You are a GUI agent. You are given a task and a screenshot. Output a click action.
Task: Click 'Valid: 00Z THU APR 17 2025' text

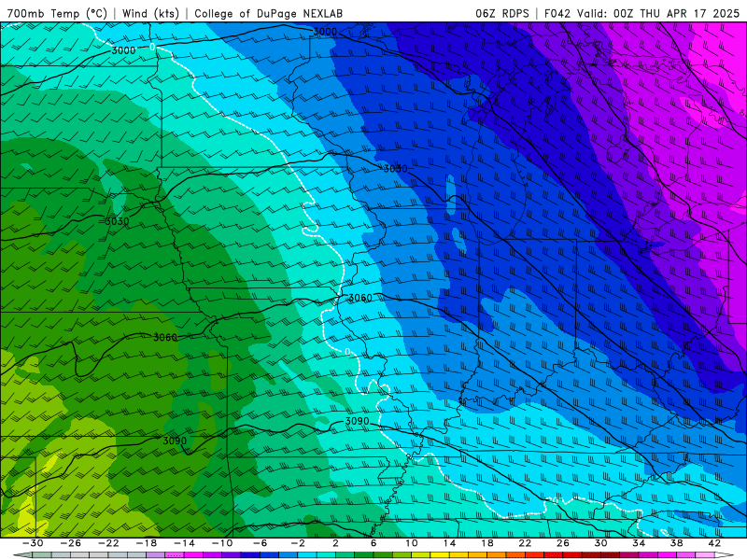point(658,13)
